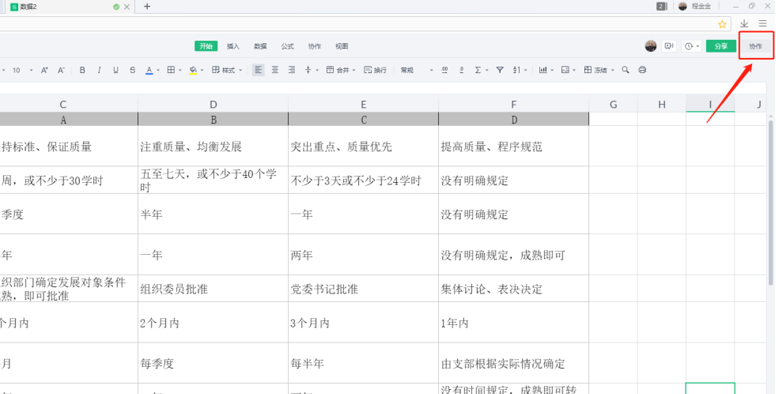Toggle italic formatting
Image resolution: width=776 pixels, height=394 pixels.
click(x=99, y=70)
